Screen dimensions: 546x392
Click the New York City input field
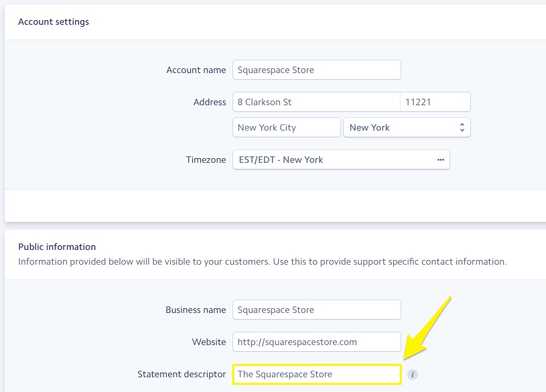click(286, 127)
